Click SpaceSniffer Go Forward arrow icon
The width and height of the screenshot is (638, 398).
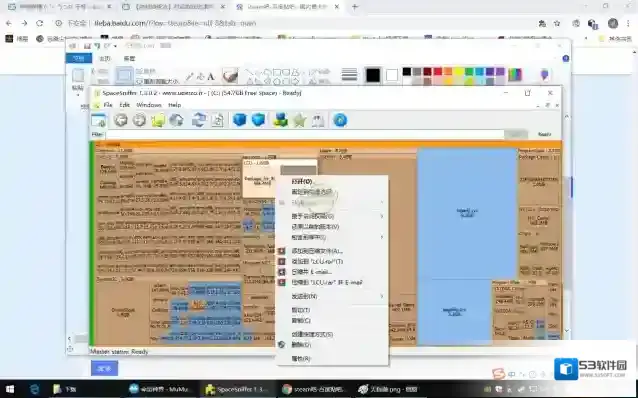click(139, 120)
